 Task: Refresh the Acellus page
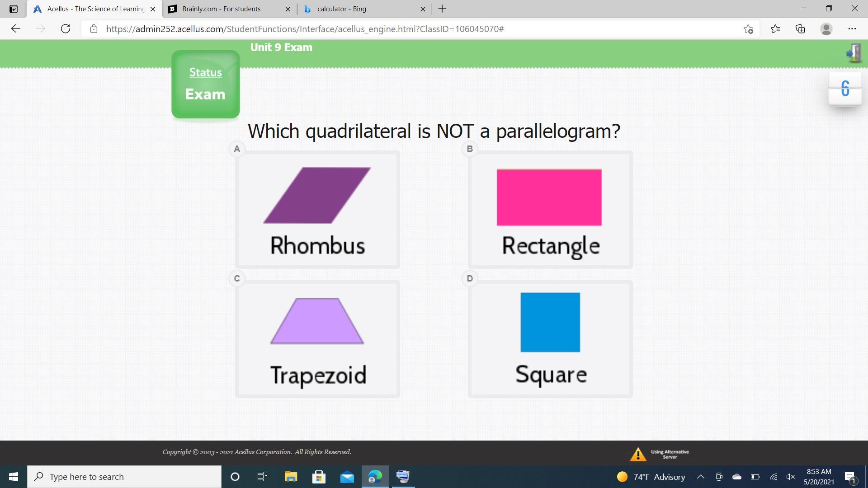coord(66,29)
